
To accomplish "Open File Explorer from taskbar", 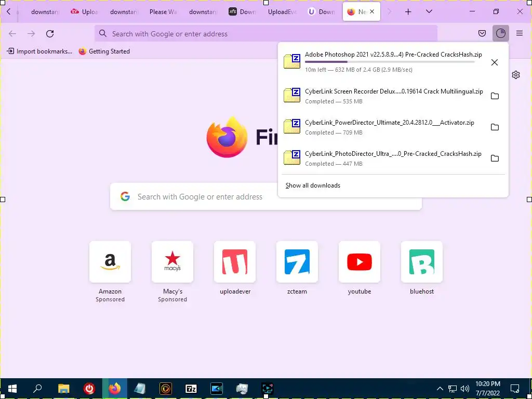I will [x=63, y=389].
